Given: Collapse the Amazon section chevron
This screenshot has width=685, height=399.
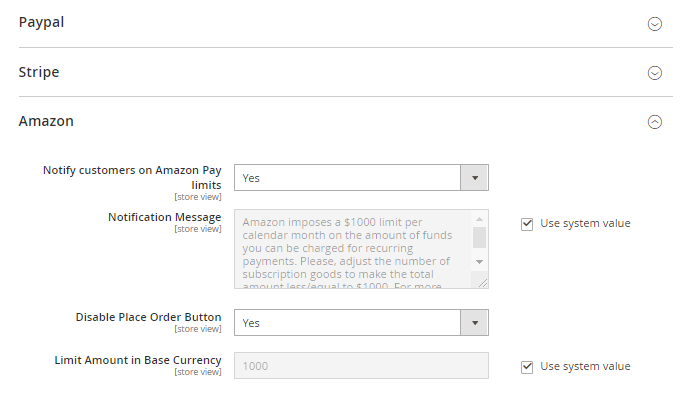Looking at the screenshot, I should [x=654, y=122].
